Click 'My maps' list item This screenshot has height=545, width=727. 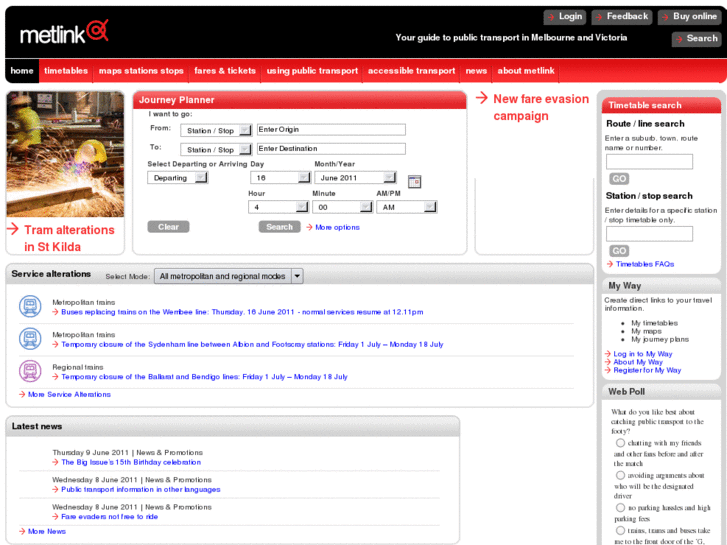(x=646, y=331)
